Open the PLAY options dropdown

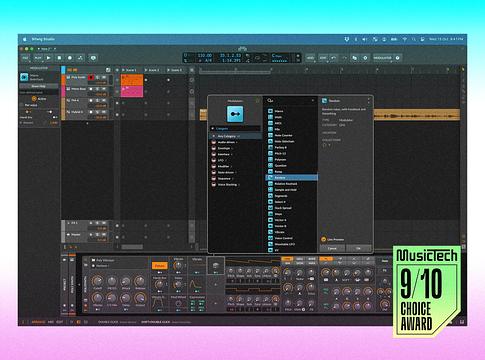coord(38,58)
